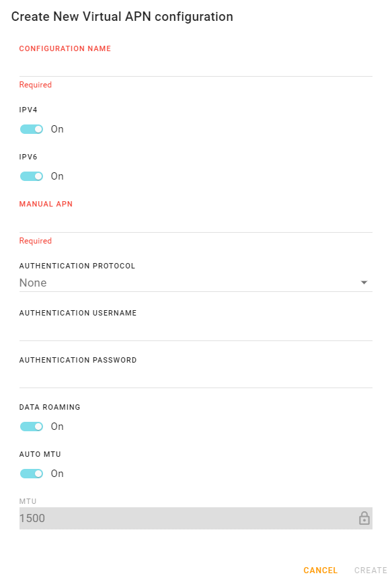Viewport: 392px width, 588px height.
Task: Focus the Manual APN text field
Action: click(196, 223)
